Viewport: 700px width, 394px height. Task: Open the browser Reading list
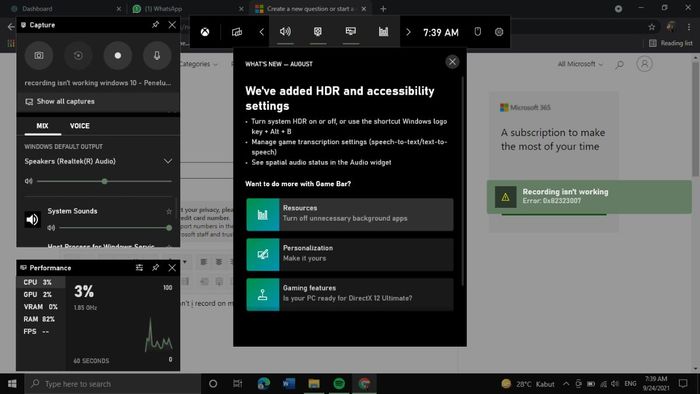(x=671, y=43)
